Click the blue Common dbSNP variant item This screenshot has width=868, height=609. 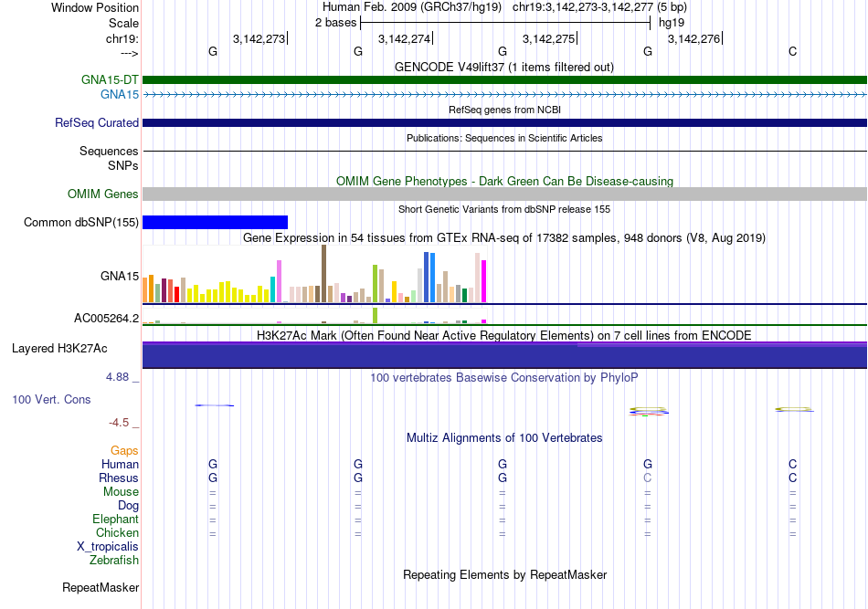tap(216, 223)
